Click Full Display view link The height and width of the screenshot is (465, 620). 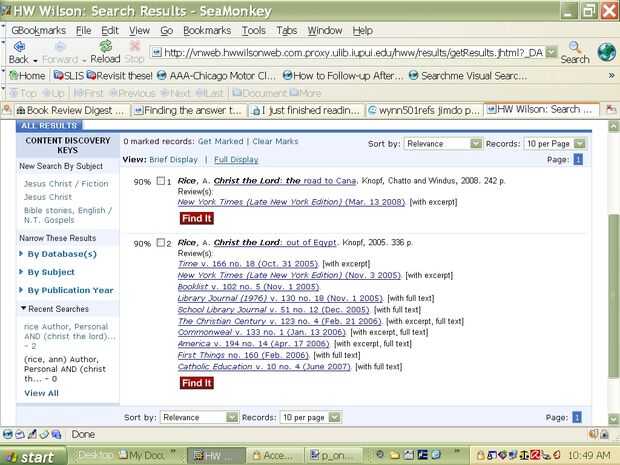coord(236,160)
